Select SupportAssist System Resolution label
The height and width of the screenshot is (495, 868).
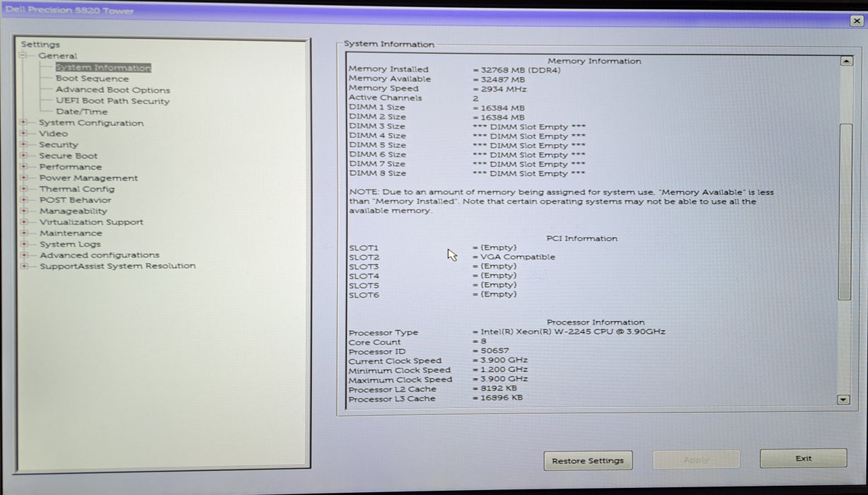click(x=117, y=266)
